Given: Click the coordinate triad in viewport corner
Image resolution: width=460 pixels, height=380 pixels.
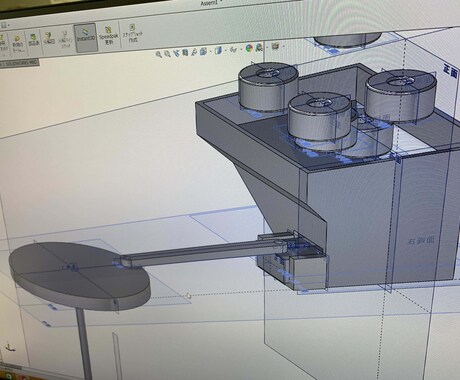Looking at the screenshot, I should click(10, 347).
